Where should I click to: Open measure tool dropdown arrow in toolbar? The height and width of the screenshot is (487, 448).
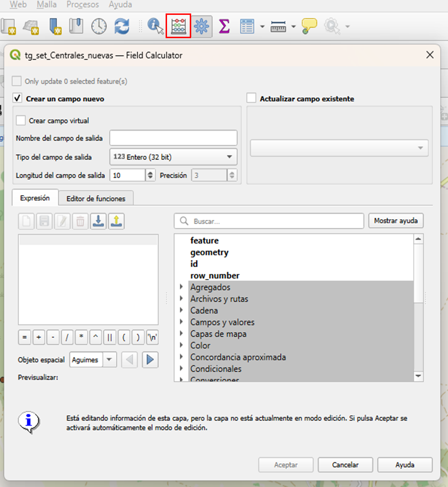293,27
